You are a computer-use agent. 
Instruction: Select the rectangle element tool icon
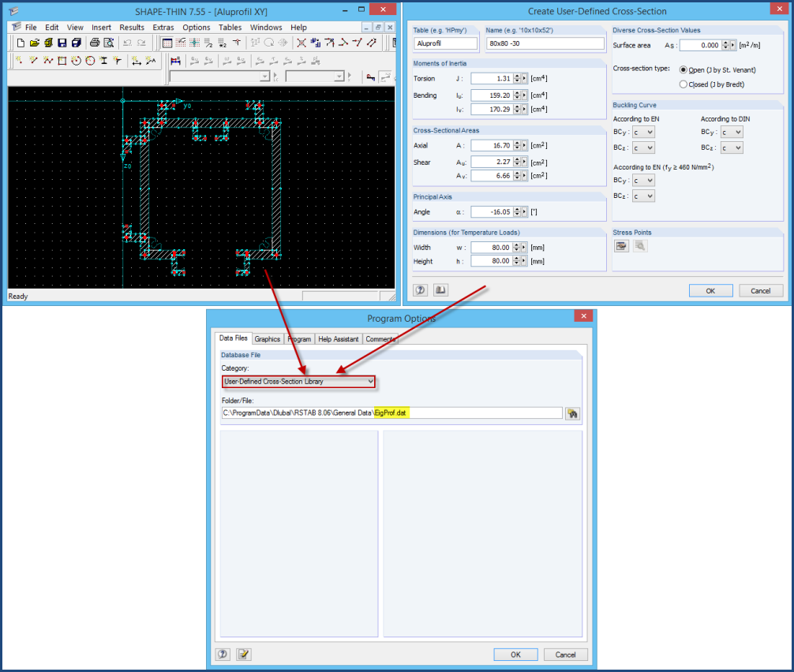coord(62,61)
